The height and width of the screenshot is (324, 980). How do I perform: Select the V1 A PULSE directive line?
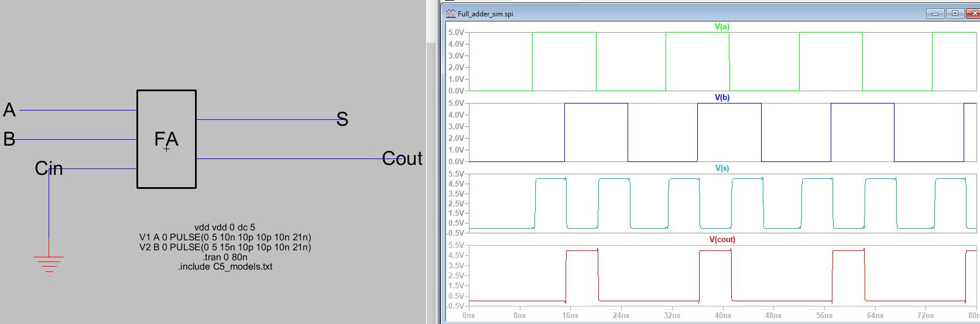tap(225, 237)
